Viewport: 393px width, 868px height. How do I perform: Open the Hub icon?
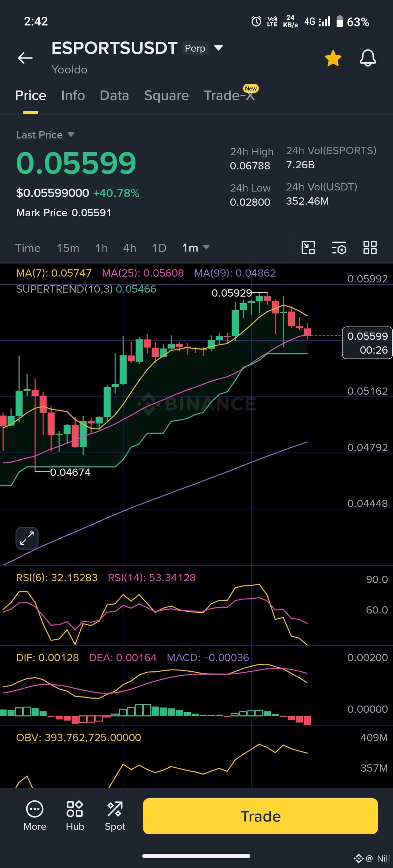75,816
